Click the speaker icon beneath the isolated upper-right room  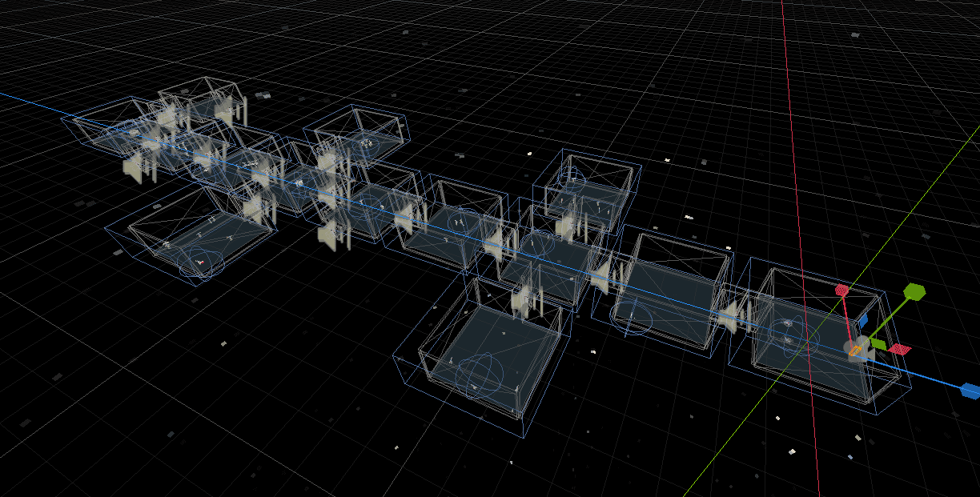tap(567, 226)
